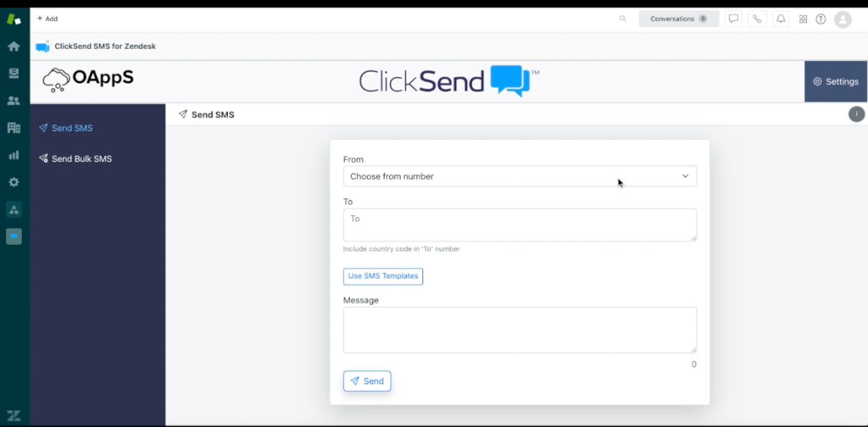Open the user profile avatar
Screen dimensions: 868x427
tap(843, 19)
